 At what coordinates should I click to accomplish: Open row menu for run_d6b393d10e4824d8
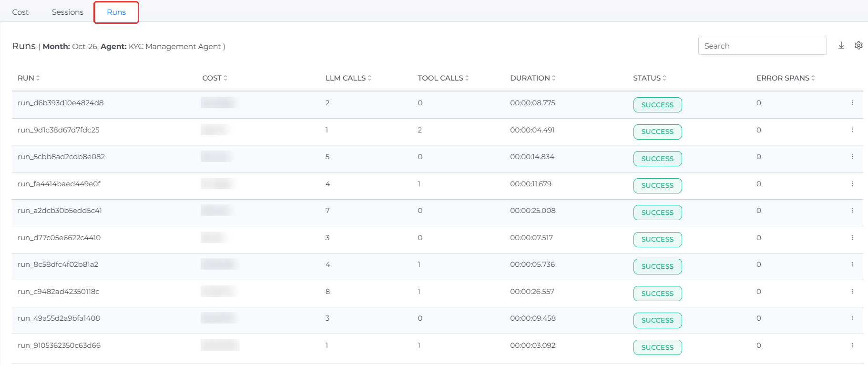coord(852,103)
